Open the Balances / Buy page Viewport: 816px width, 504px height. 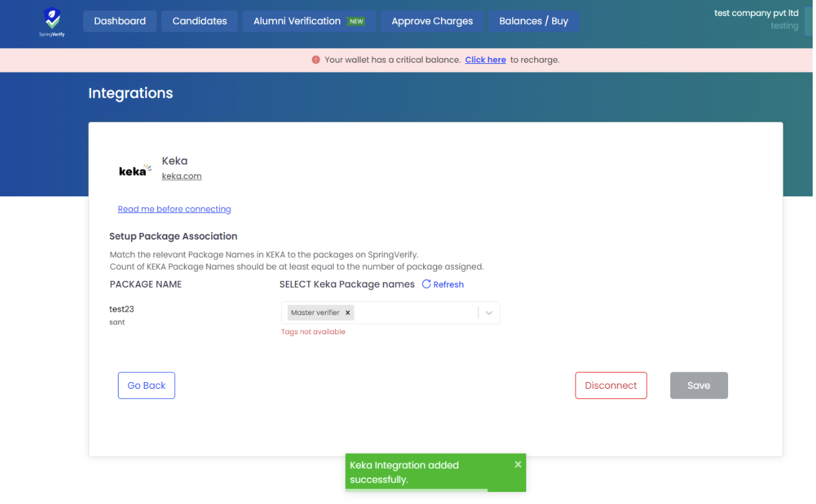533,21
